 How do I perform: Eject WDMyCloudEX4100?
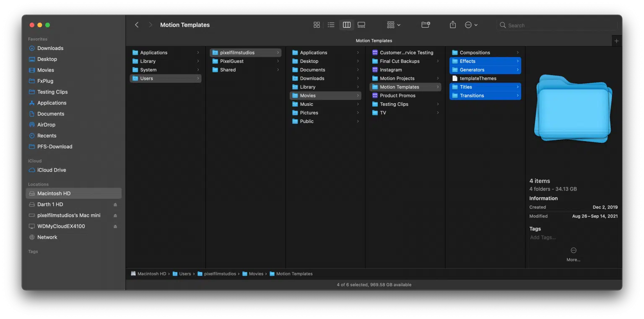pyautogui.click(x=115, y=226)
